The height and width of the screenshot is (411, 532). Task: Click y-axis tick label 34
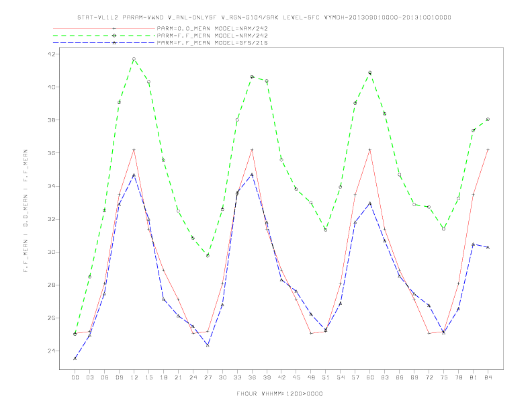tap(51, 186)
